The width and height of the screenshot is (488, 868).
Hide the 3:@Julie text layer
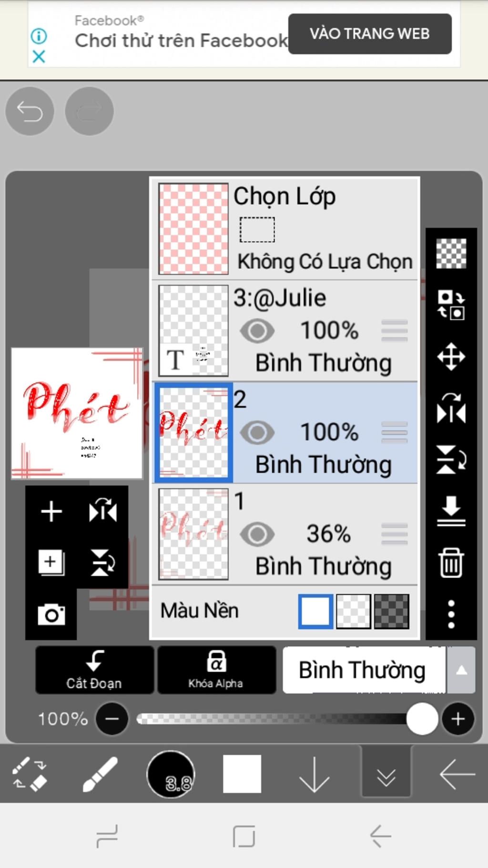click(257, 331)
